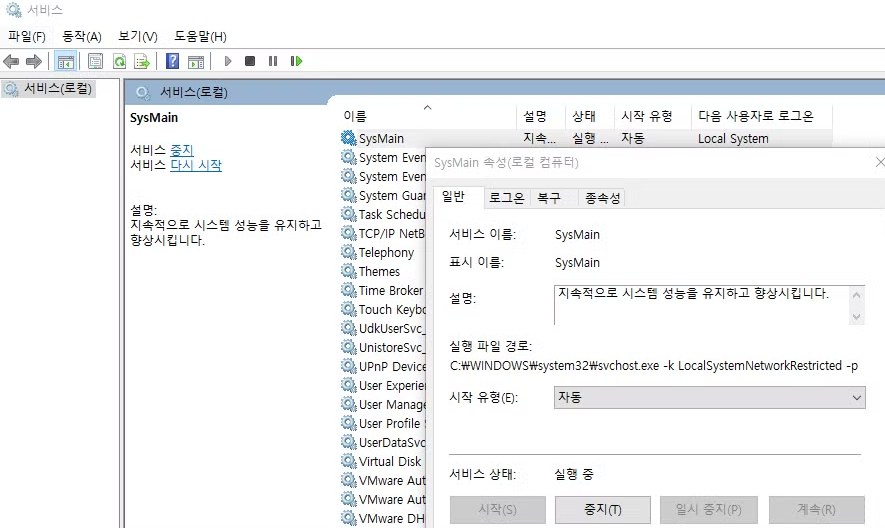Click inside the 설명 description text box
Viewport: 885px width, 528px height.
coord(702,305)
